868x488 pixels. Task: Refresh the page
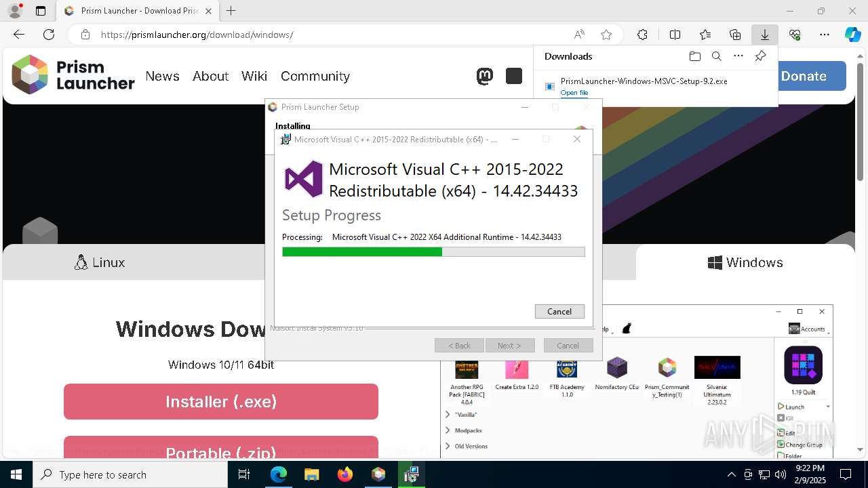point(49,35)
